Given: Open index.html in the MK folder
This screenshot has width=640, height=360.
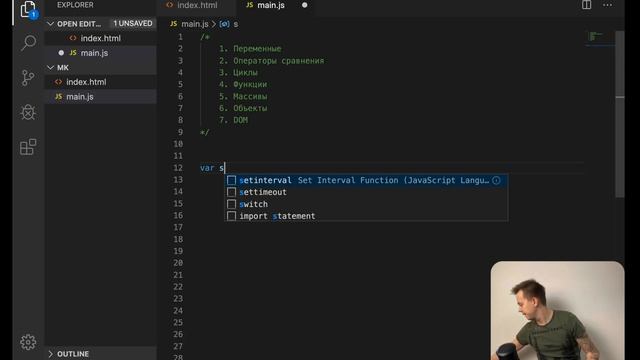Looking at the screenshot, I should click(x=100, y=82).
